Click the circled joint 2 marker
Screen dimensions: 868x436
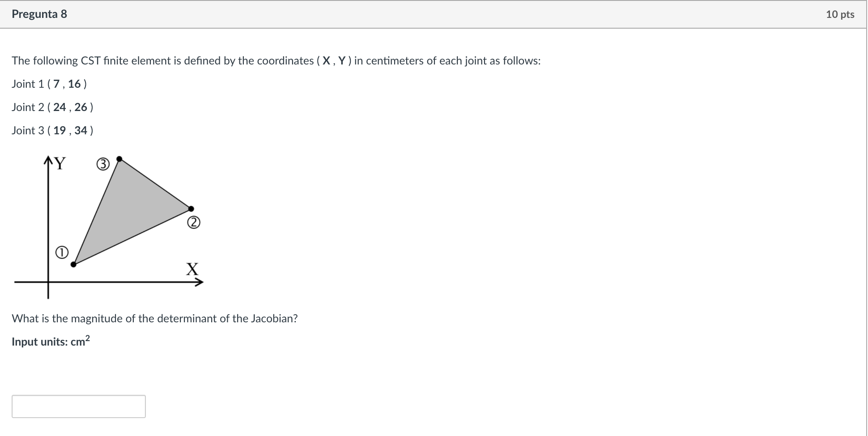coord(193,222)
